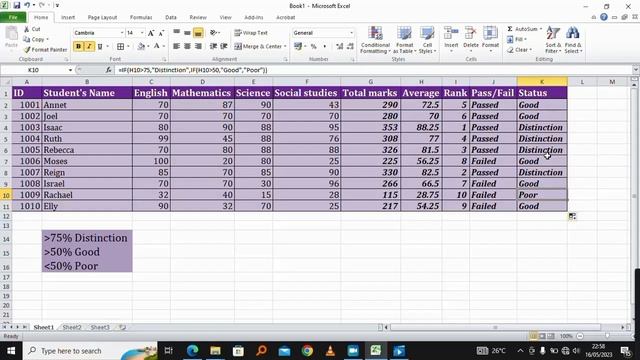Toggle Underline formatting
Screen dimensions: 640x360
(x=100, y=47)
